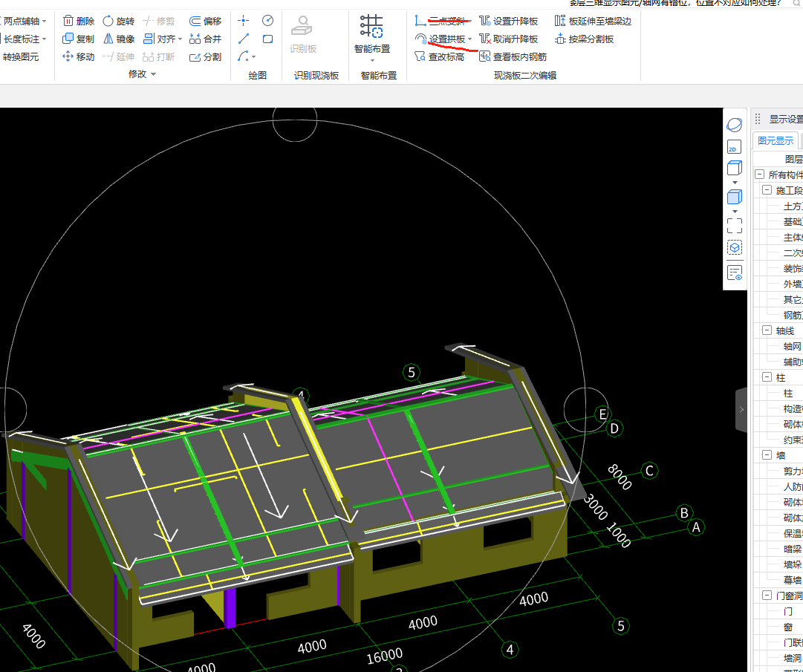The width and height of the screenshot is (803, 672).
Task: Open dropdown below solid cube icon
Action: pyautogui.click(x=735, y=212)
